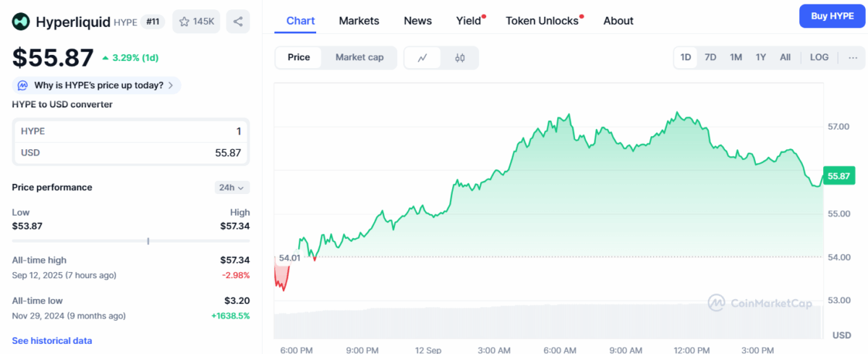Click the Hyperliquid logo icon
The width and height of the screenshot is (868, 354).
21,22
